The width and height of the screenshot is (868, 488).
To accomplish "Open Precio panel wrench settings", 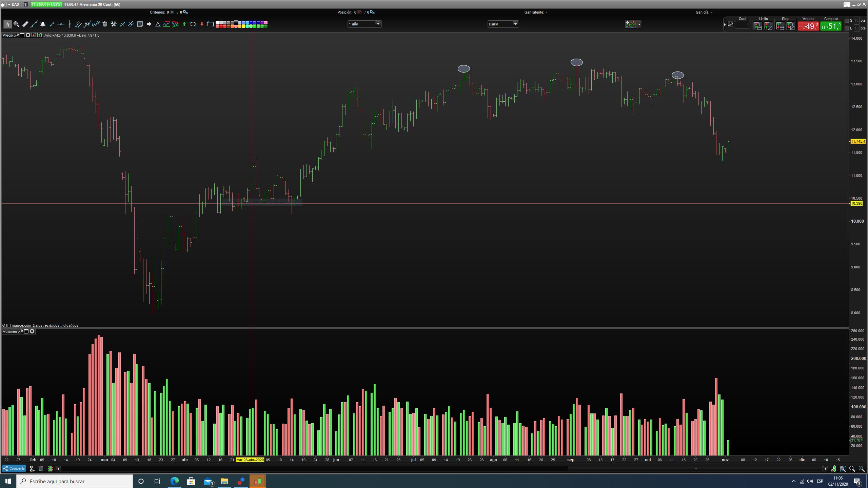I will [16, 35].
